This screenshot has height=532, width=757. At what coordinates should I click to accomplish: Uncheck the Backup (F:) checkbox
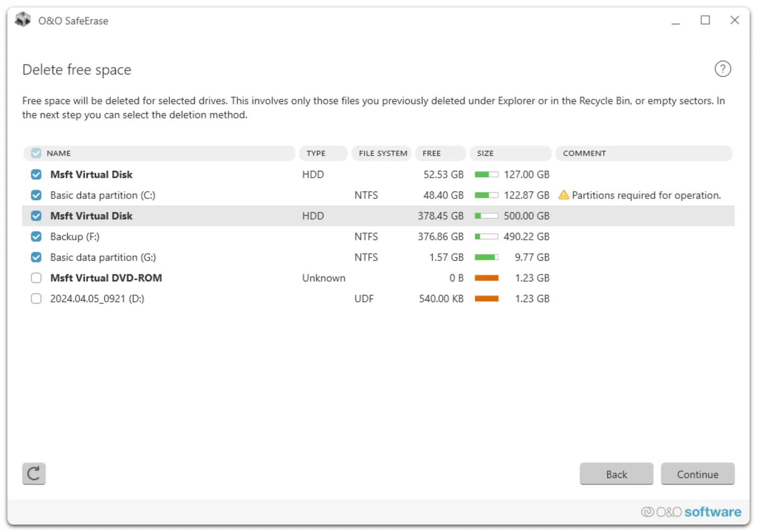36,237
